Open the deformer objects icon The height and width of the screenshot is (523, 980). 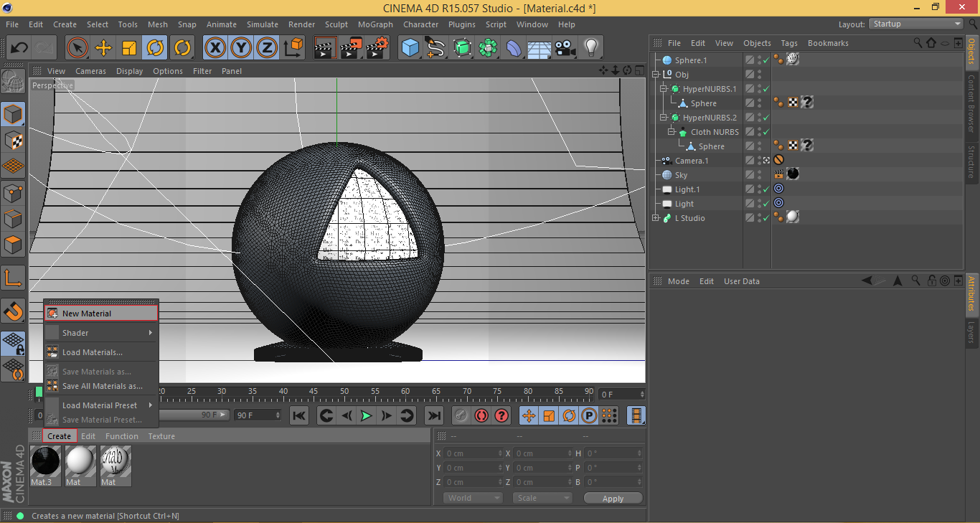[x=514, y=48]
